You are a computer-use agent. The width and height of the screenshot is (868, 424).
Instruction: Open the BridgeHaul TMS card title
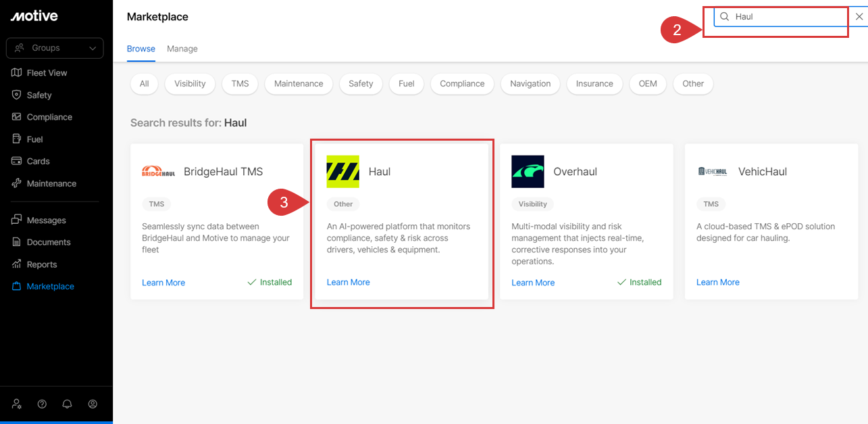pos(223,172)
